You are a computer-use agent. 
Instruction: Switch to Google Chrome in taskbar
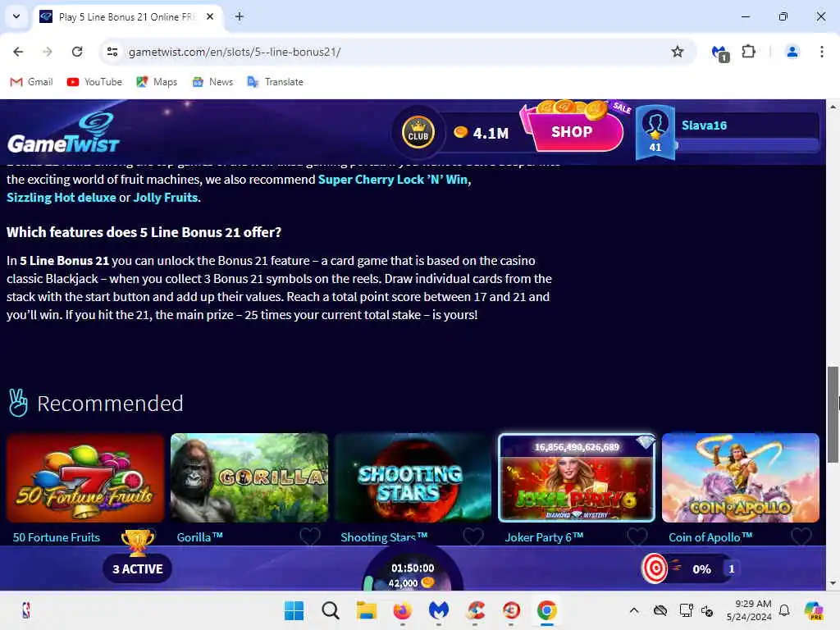(x=547, y=610)
